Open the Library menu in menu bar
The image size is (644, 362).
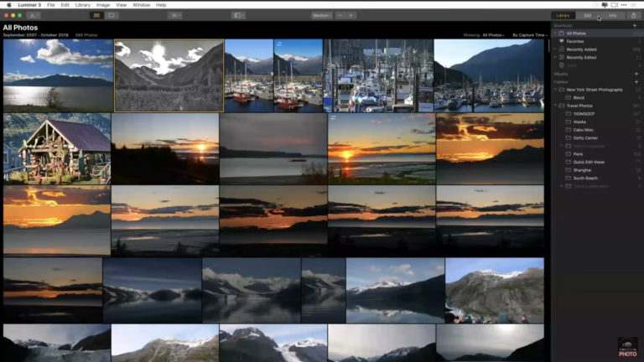(x=82, y=5)
